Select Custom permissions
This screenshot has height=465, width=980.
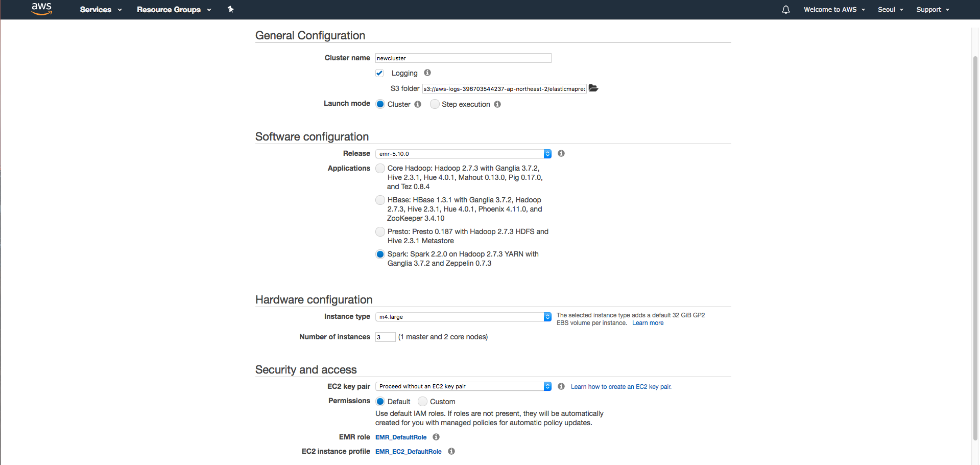422,401
